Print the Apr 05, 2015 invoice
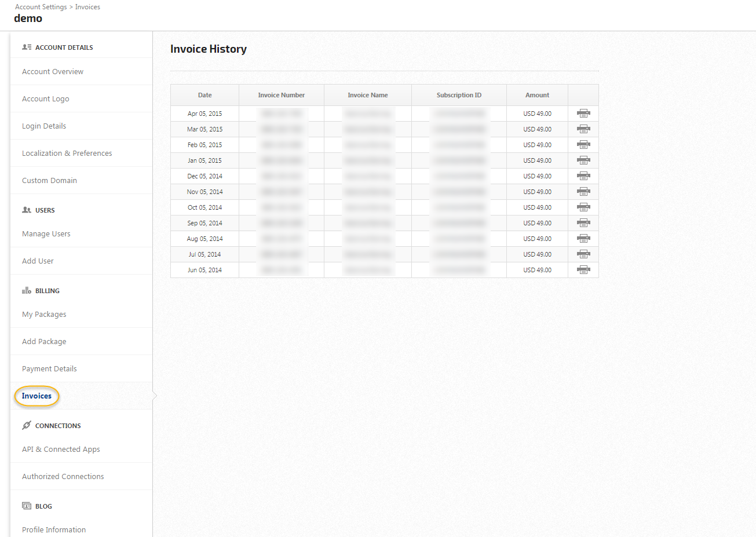 pos(583,114)
